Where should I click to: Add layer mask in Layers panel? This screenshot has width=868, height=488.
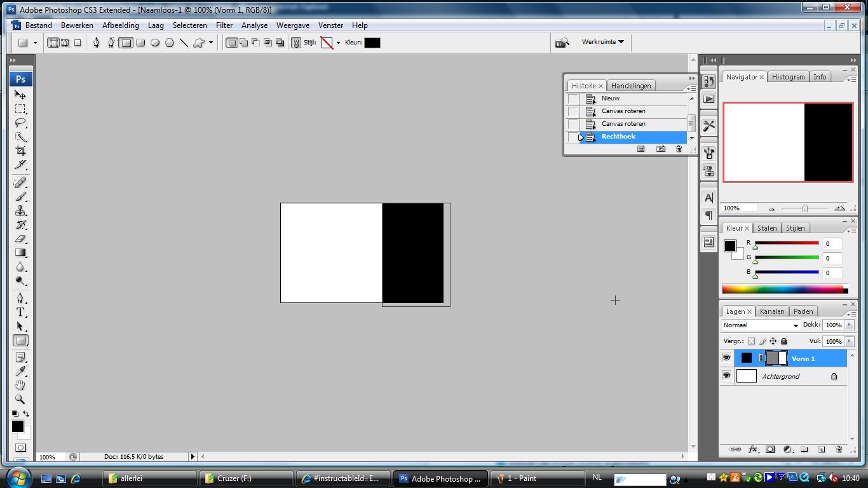[x=770, y=449]
